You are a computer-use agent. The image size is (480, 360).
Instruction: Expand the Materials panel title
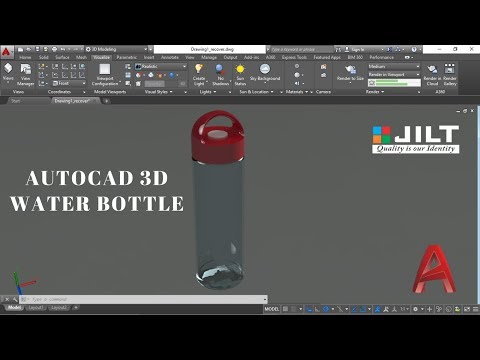tap(297, 92)
